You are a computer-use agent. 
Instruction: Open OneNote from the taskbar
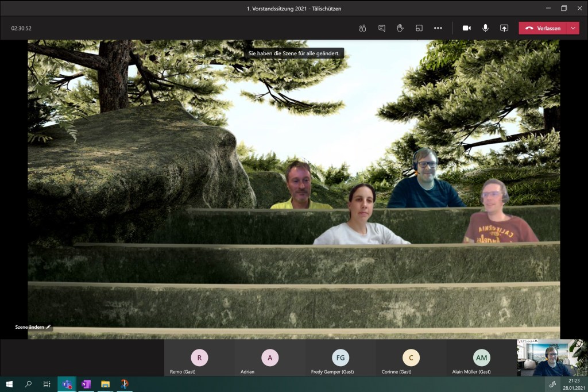(x=86, y=384)
